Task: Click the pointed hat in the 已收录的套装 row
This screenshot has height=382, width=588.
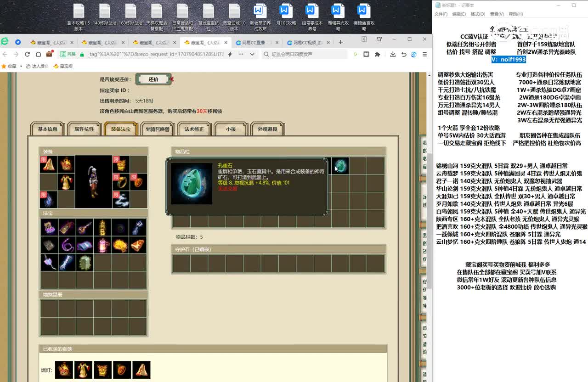Action: pos(141,370)
